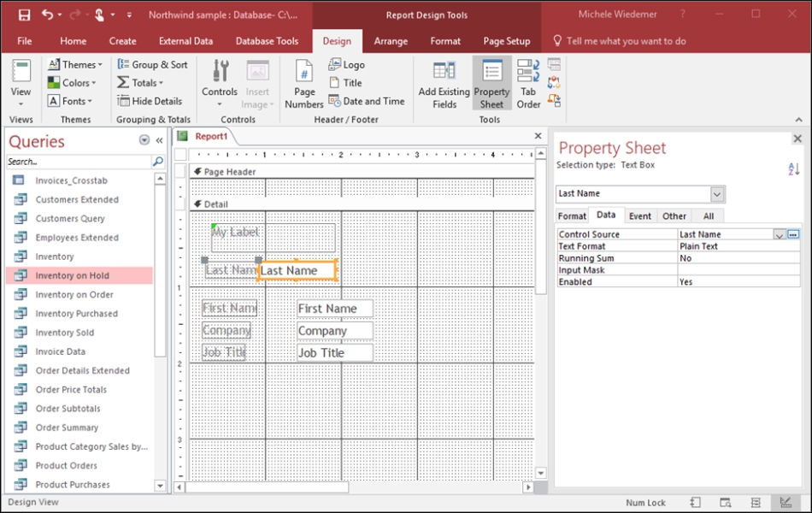Viewport: 812px width, 513px height.
Task: Open the Totals dropdown
Action: coord(140,83)
